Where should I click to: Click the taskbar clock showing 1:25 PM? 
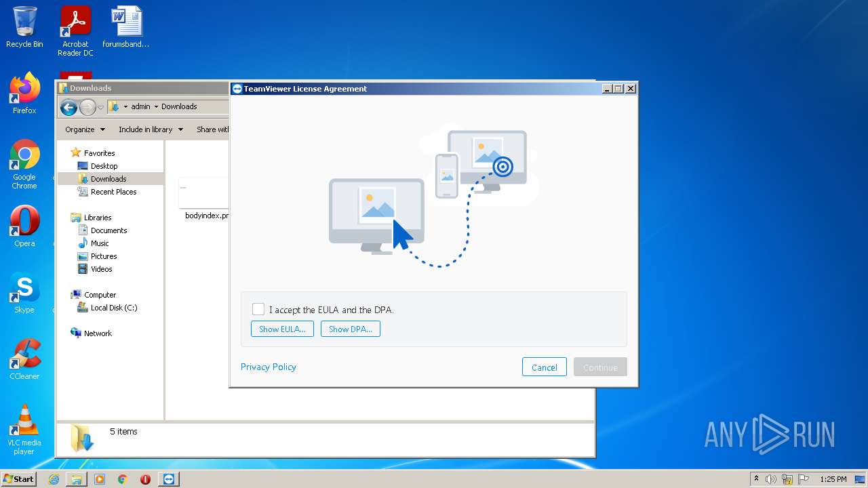click(833, 479)
